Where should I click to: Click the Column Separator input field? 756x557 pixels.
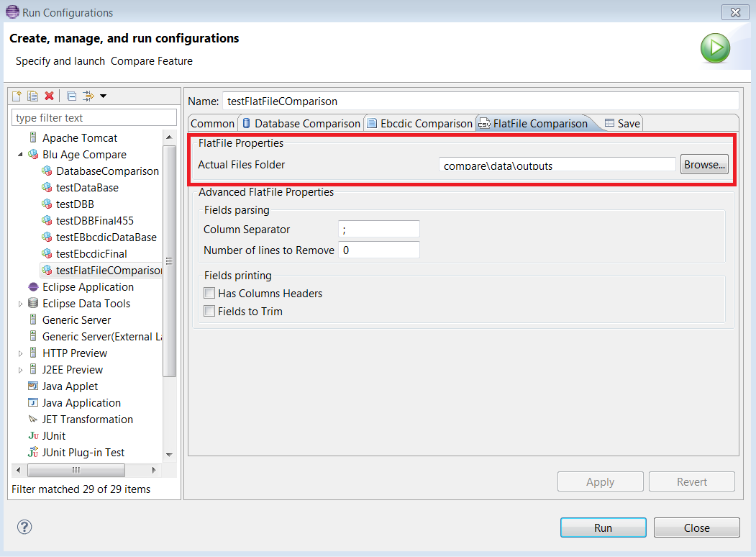point(379,229)
